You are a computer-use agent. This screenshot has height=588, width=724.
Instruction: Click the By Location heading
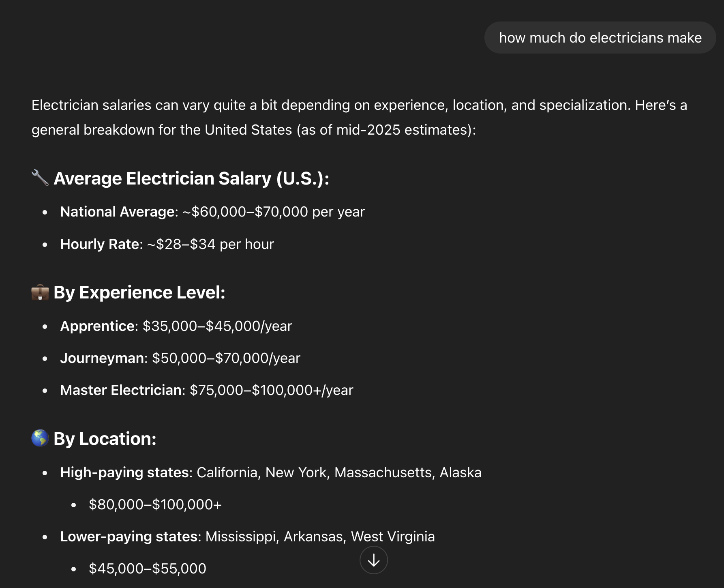(105, 439)
